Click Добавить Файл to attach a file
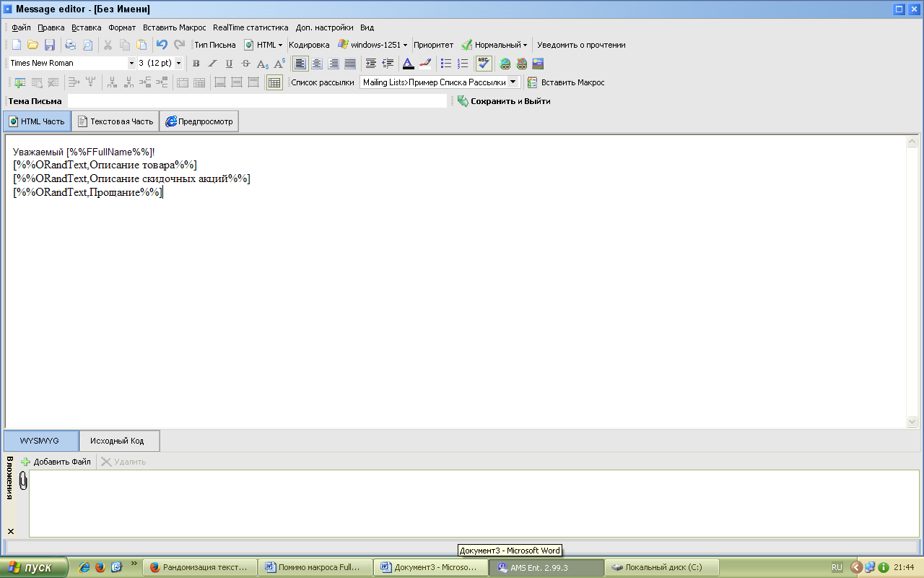This screenshot has width=924, height=578. [x=56, y=462]
